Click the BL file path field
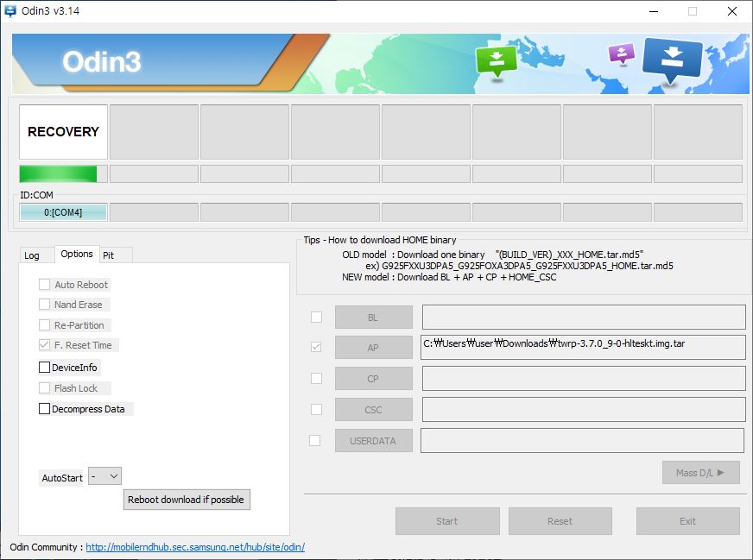This screenshot has width=753, height=560. [584, 317]
